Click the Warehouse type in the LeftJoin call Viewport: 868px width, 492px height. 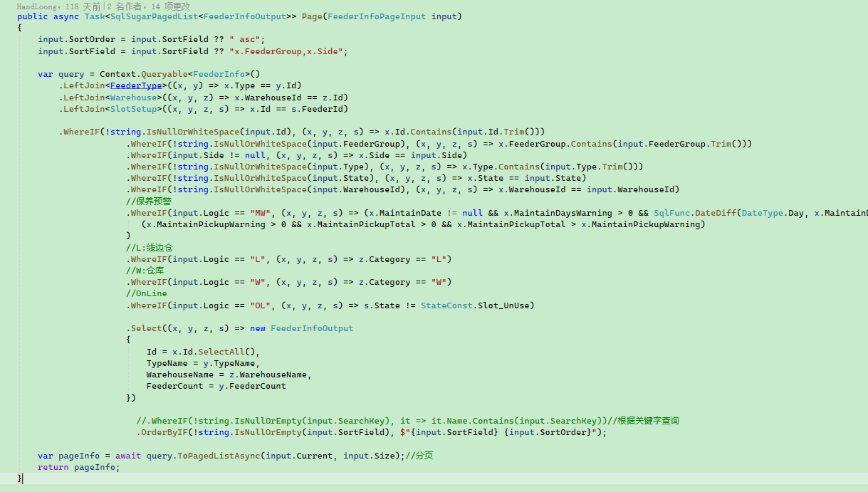coord(132,98)
